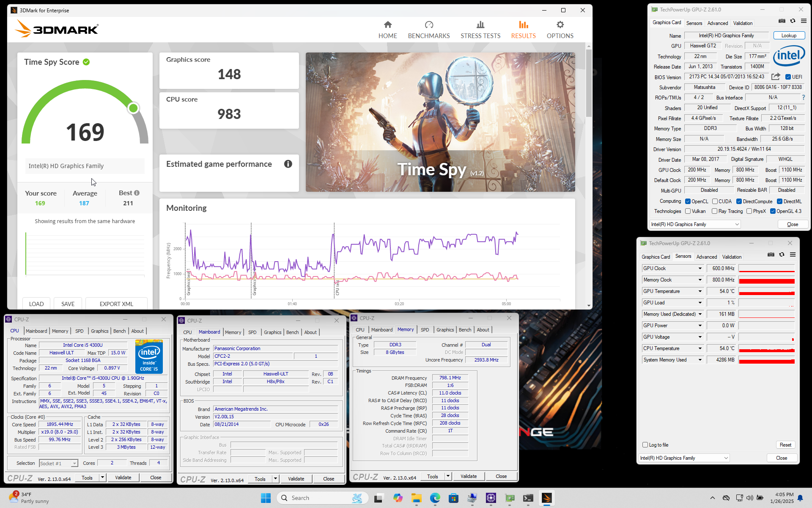This screenshot has height=508, width=812.
Task: Click LOAD button in 3DMark
Action: tap(36, 304)
